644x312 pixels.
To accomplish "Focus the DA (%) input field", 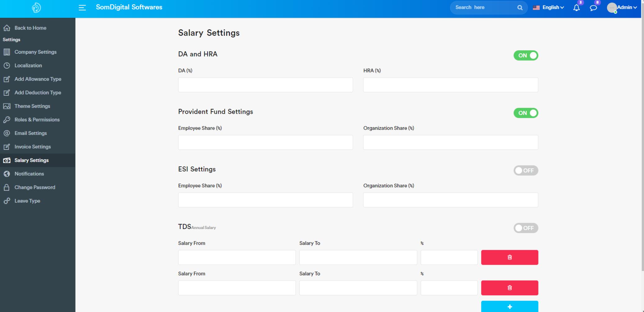I will (265, 85).
